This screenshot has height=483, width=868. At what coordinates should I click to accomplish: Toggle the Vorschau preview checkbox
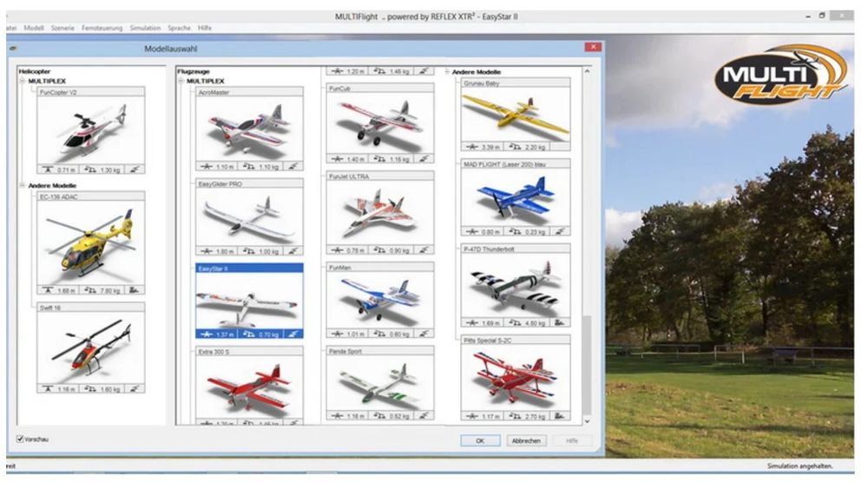[21, 439]
